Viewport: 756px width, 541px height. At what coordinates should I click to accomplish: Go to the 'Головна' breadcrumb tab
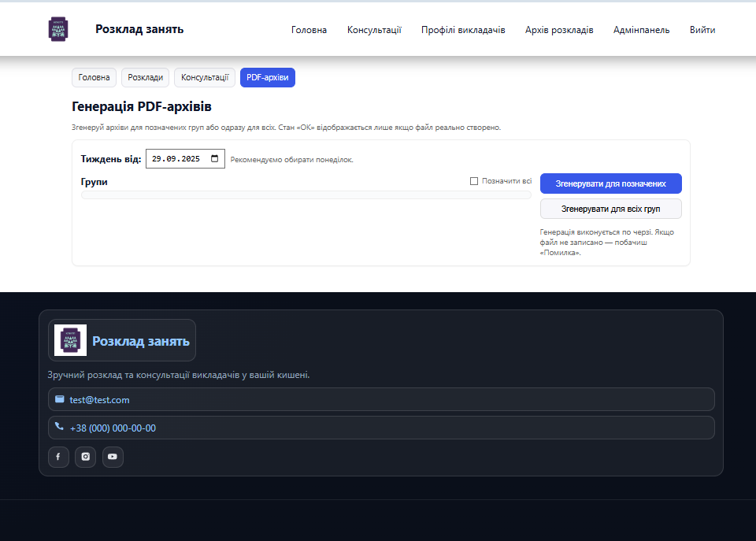click(x=94, y=77)
